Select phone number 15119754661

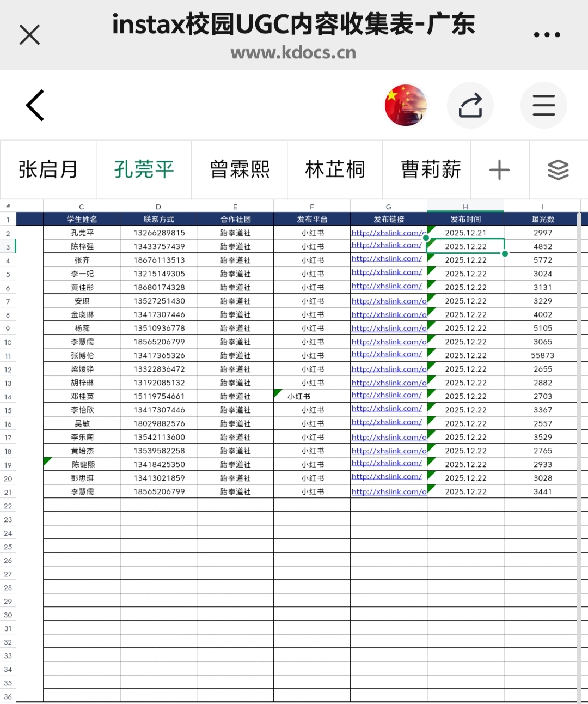(x=158, y=396)
